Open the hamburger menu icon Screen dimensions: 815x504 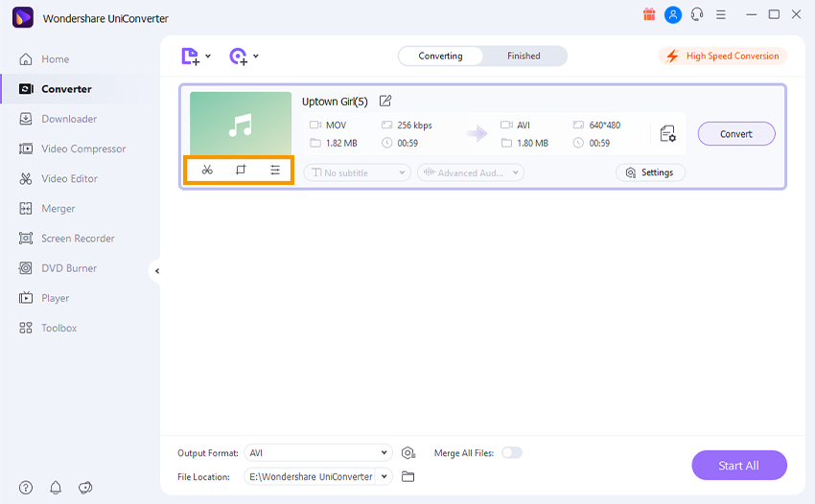tap(720, 14)
